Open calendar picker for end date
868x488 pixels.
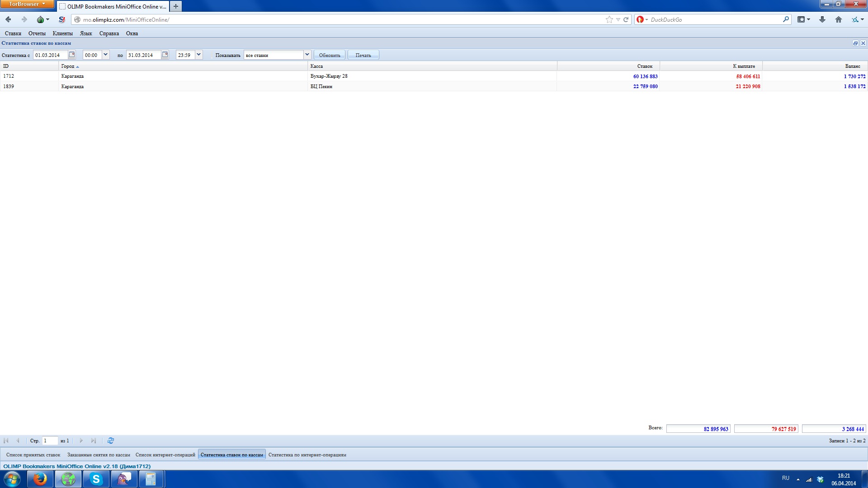[x=165, y=55]
